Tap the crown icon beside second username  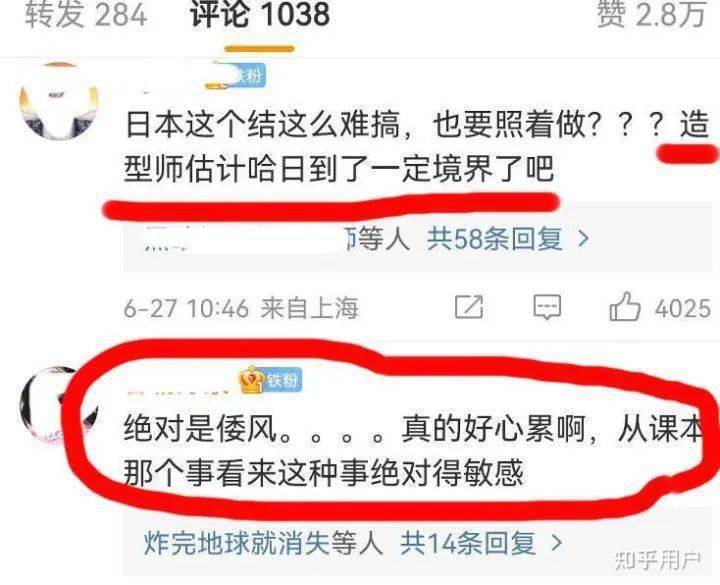click(251, 379)
